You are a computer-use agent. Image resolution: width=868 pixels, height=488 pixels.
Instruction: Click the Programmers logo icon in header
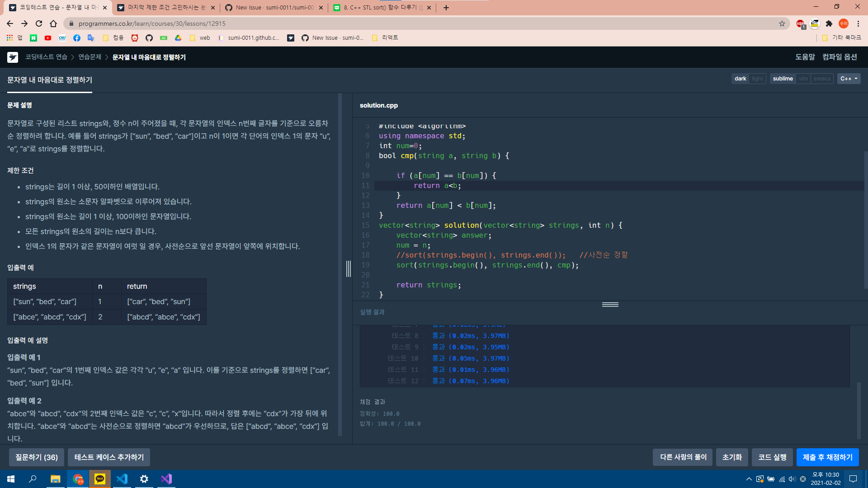13,57
